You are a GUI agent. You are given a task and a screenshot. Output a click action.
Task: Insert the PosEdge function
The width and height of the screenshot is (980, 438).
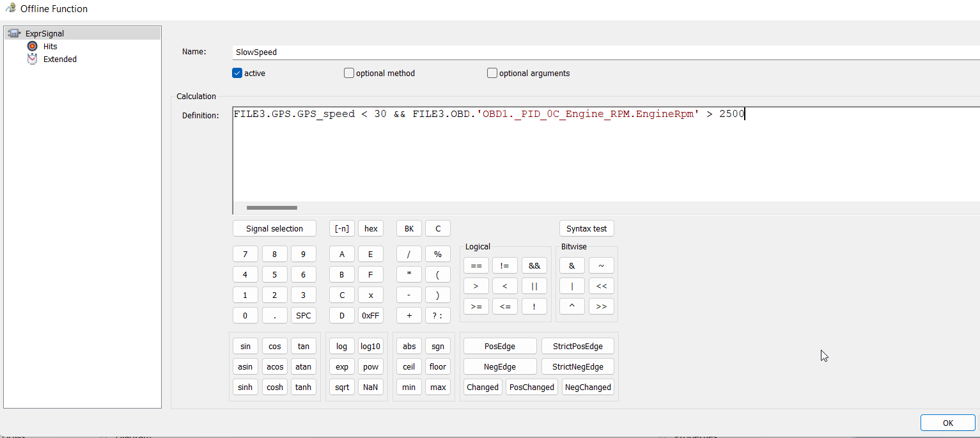[x=500, y=346]
